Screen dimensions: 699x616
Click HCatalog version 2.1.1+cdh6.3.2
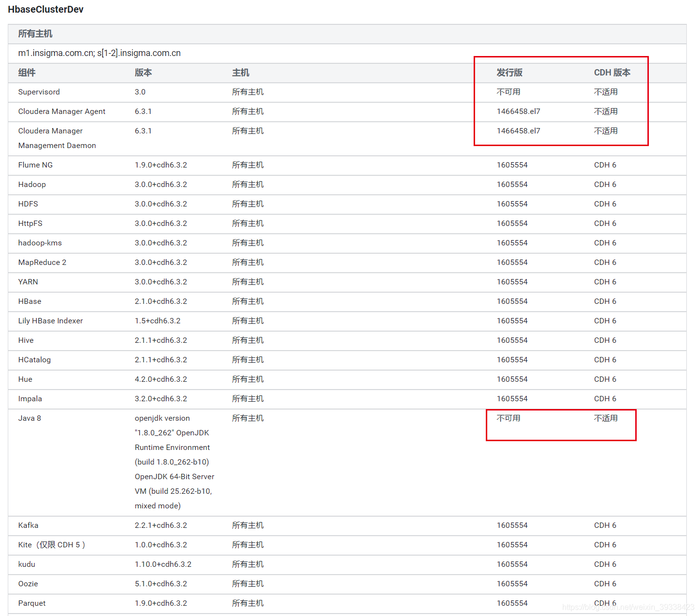click(x=161, y=360)
